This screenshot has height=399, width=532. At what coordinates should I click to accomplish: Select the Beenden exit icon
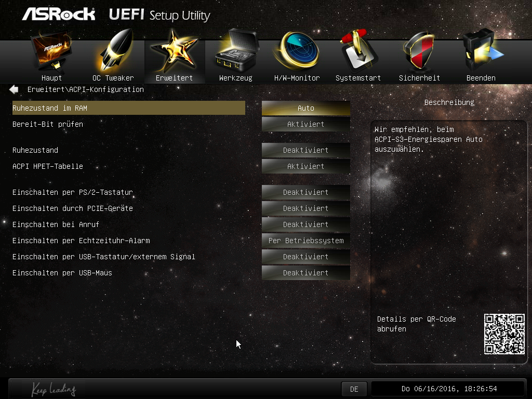point(481,51)
